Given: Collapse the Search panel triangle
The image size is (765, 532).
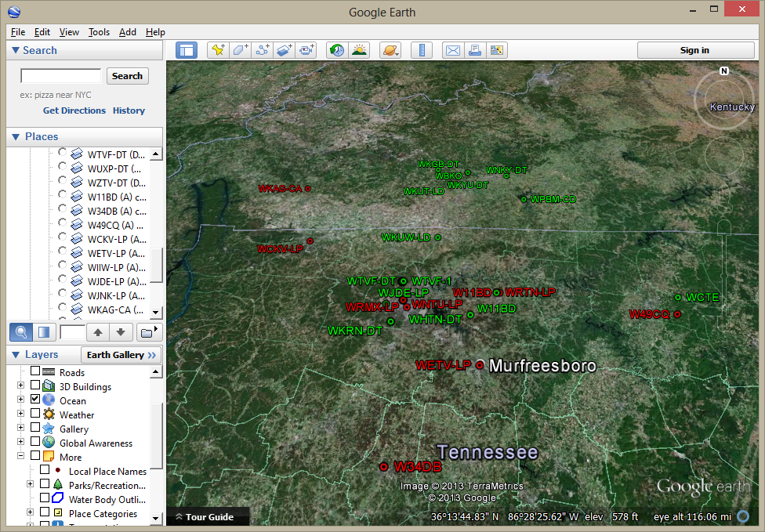Looking at the screenshot, I should click(16, 50).
